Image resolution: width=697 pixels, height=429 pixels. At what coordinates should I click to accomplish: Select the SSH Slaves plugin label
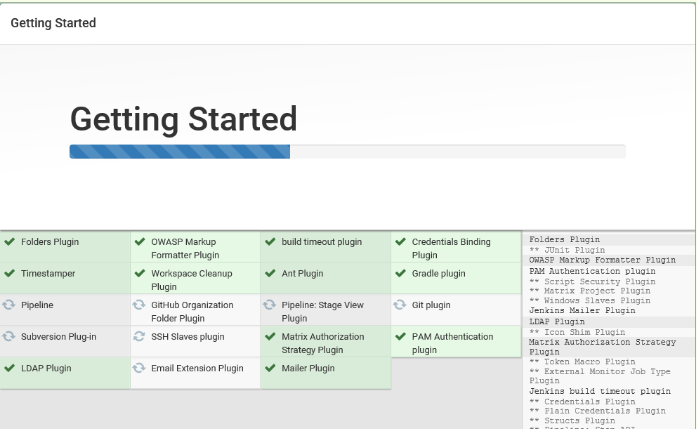[x=188, y=337]
